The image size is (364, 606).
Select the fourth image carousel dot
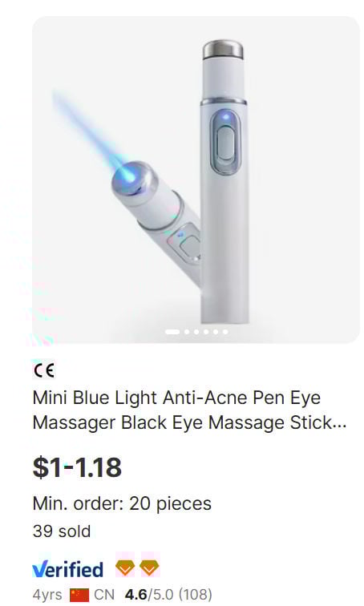(206, 332)
